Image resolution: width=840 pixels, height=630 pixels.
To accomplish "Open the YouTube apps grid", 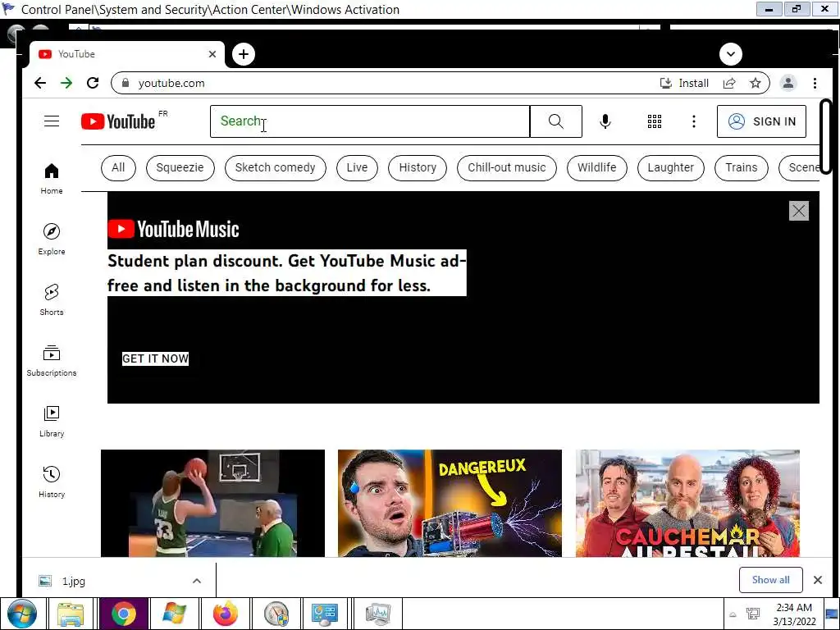I will [654, 121].
